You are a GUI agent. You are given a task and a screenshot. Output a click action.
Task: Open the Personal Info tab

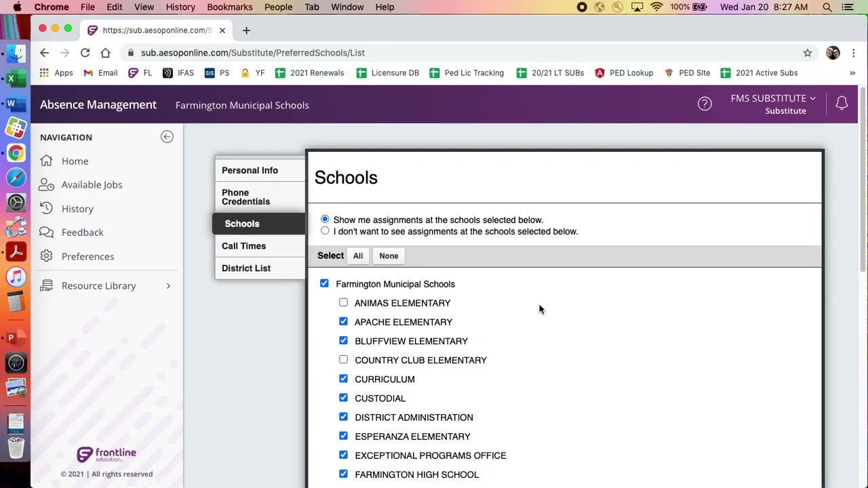pos(250,170)
